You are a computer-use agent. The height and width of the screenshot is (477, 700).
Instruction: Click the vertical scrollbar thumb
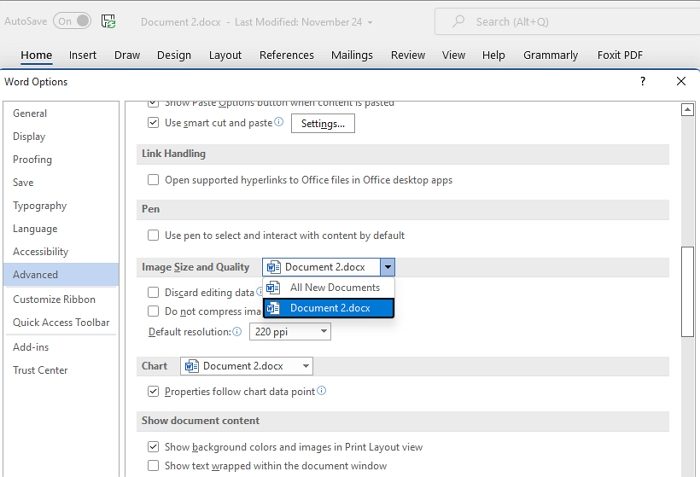pos(688,292)
